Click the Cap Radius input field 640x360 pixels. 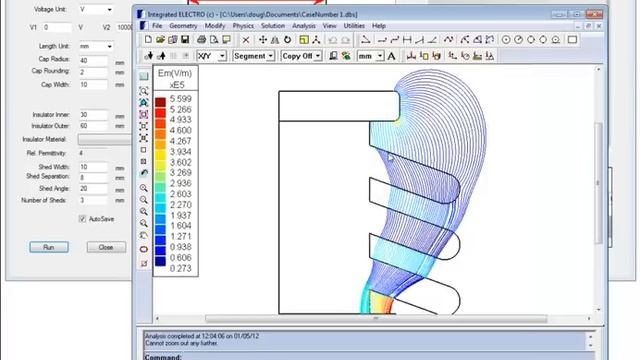click(93, 60)
